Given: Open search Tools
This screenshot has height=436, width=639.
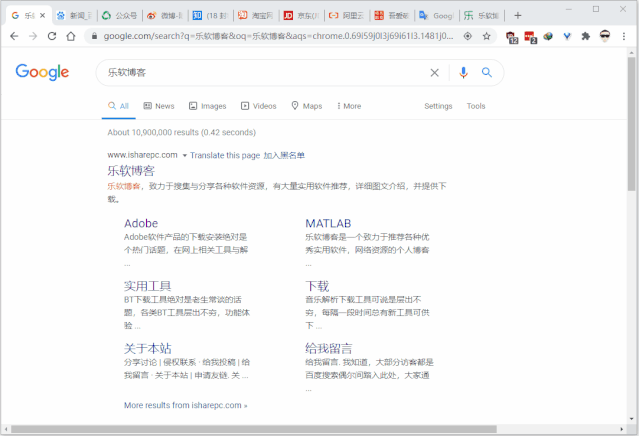Looking at the screenshot, I should tap(476, 106).
